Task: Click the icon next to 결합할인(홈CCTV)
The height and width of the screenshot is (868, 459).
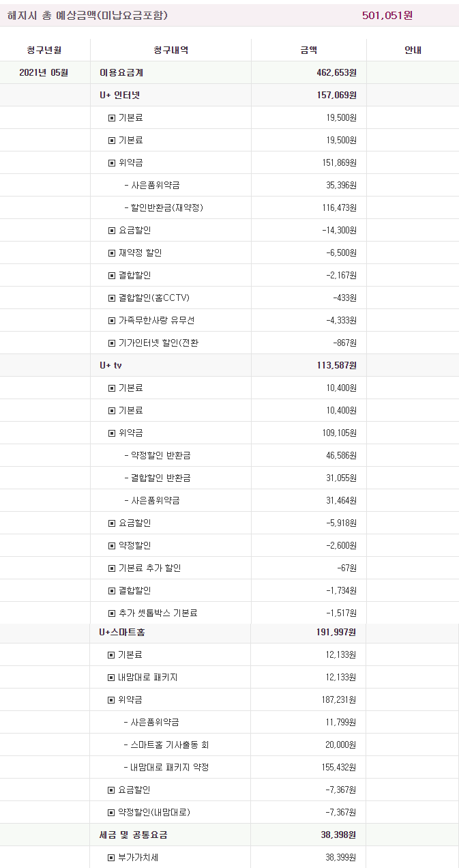Action: pyautogui.click(x=112, y=298)
